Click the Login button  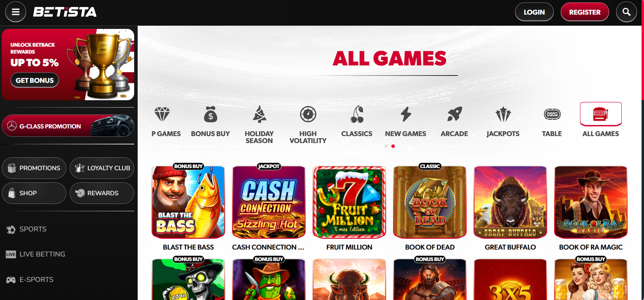pyautogui.click(x=534, y=12)
